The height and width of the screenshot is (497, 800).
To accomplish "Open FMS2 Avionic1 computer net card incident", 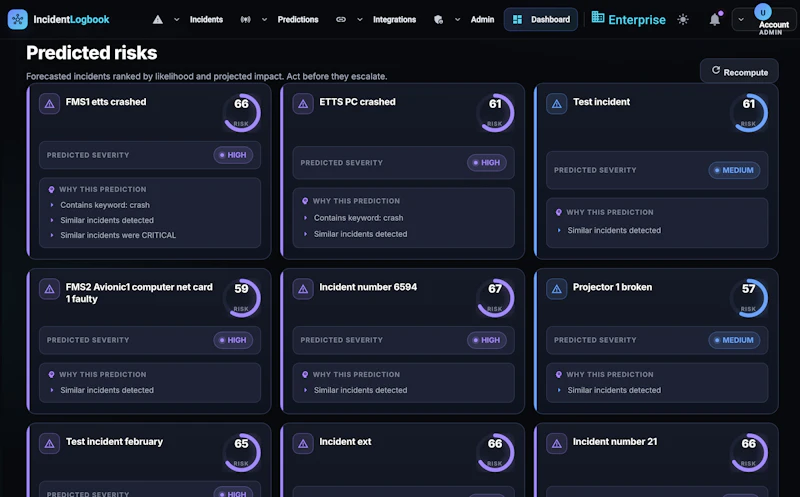I will coord(139,293).
